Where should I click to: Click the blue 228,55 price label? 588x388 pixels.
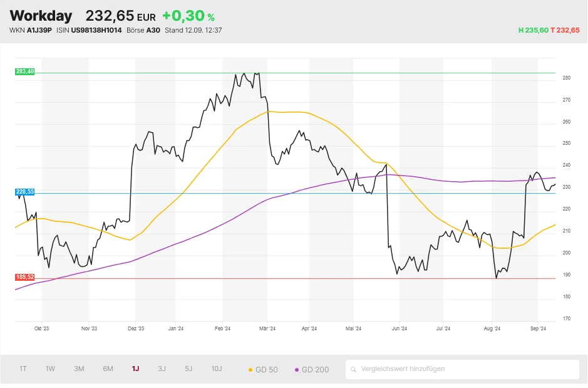25,192
